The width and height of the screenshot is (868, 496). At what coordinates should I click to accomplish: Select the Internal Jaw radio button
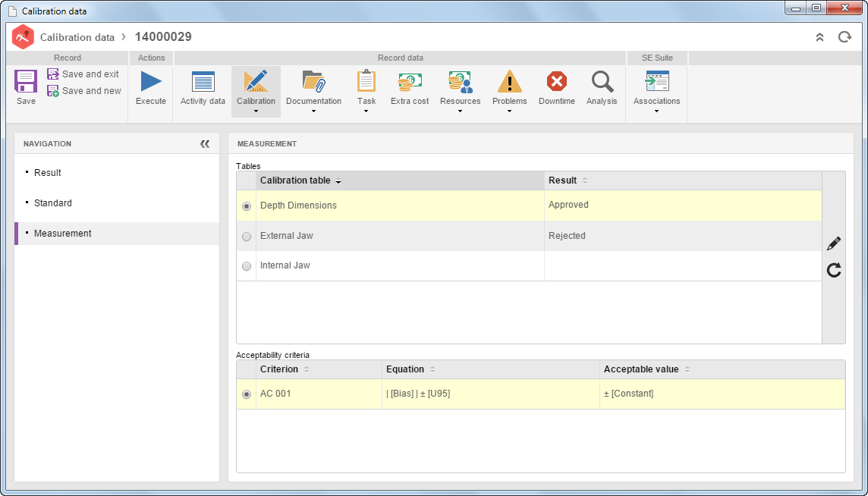(247, 266)
